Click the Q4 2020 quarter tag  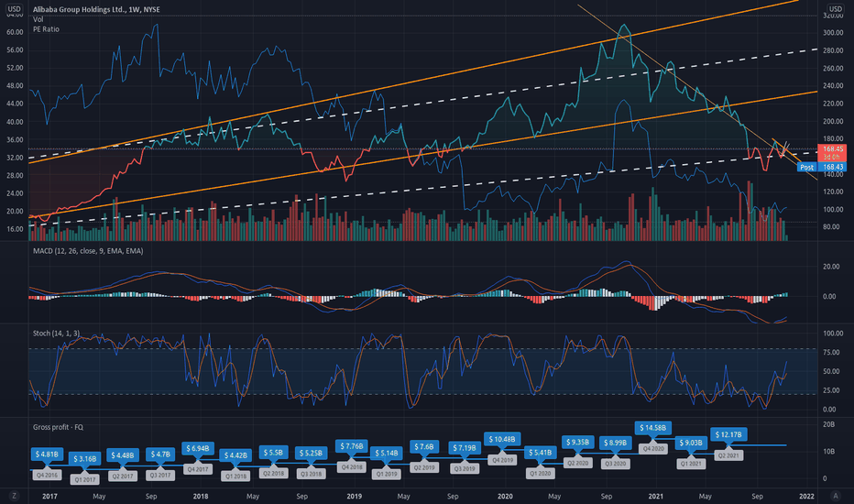653,448
